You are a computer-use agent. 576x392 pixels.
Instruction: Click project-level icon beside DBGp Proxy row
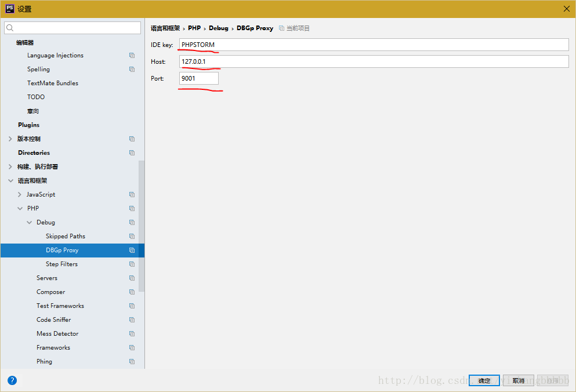tap(132, 251)
